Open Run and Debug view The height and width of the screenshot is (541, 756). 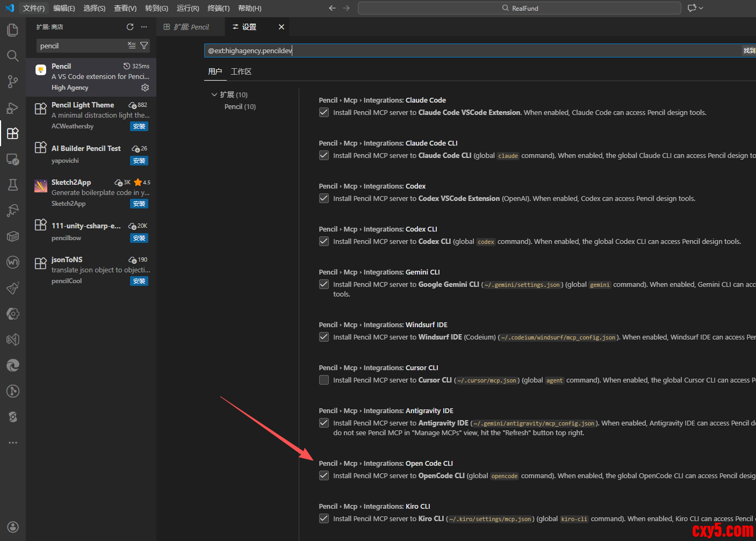click(12, 108)
